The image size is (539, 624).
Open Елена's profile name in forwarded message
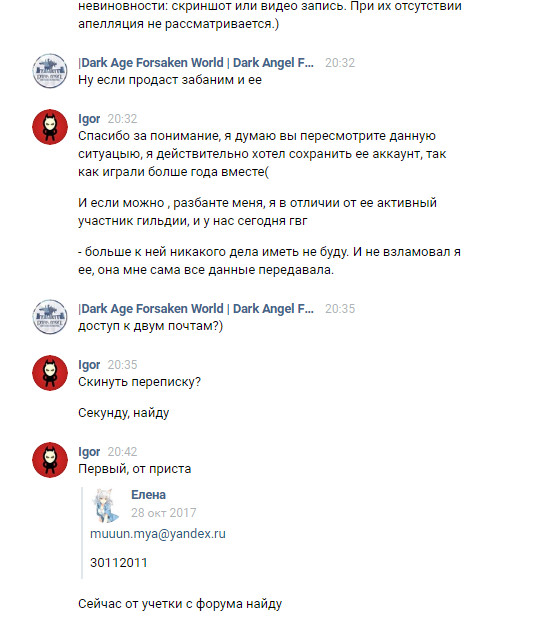(x=148, y=495)
